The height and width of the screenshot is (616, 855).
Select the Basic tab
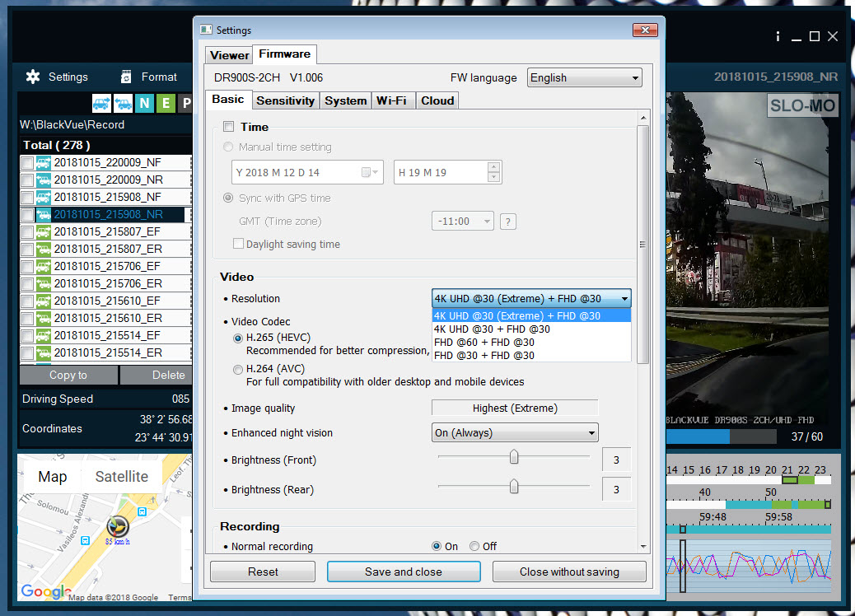point(228,99)
